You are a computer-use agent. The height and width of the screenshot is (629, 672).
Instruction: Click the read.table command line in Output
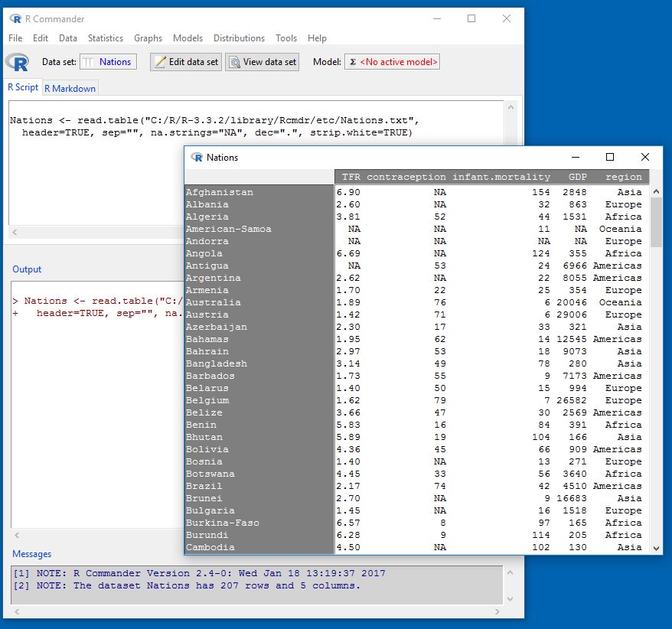[99, 301]
